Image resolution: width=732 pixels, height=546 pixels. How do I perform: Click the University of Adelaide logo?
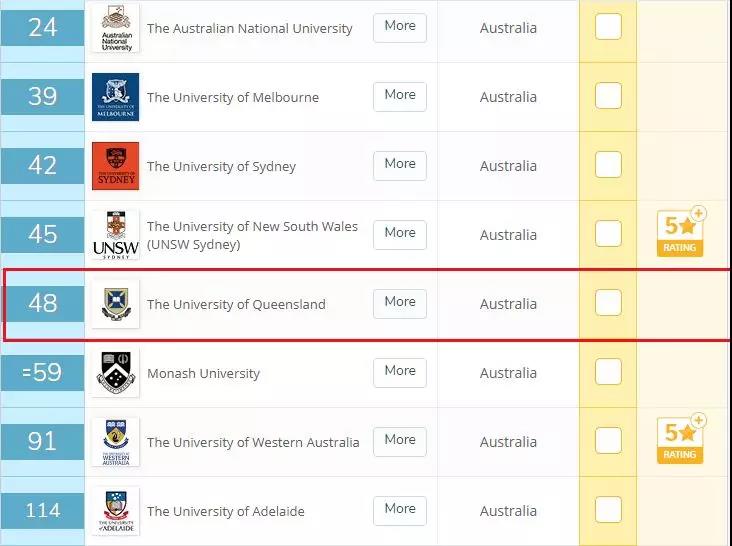pyautogui.click(x=115, y=511)
